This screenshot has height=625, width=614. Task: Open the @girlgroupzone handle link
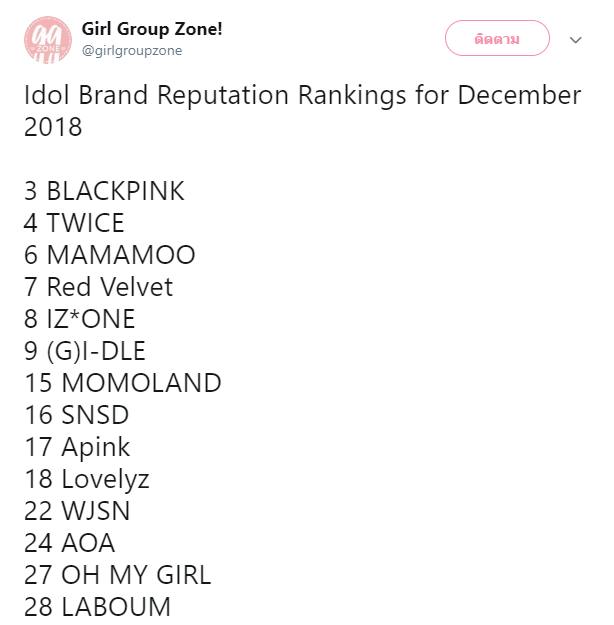click(132, 51)
